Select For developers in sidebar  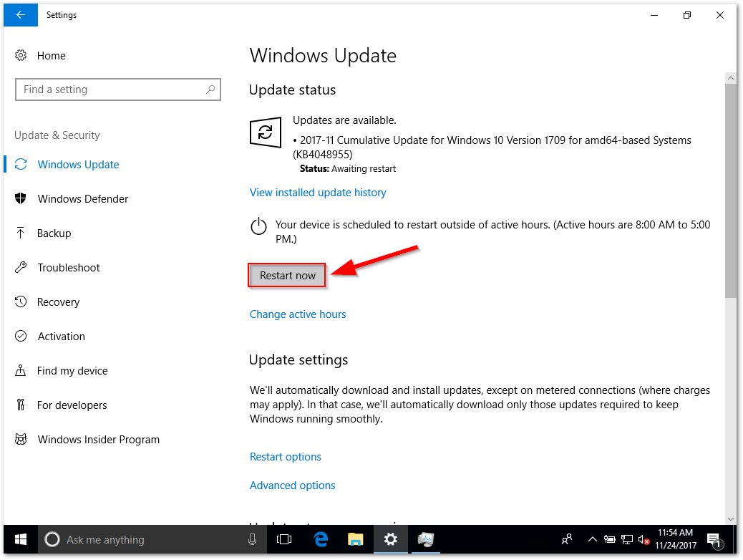point(72,405)
